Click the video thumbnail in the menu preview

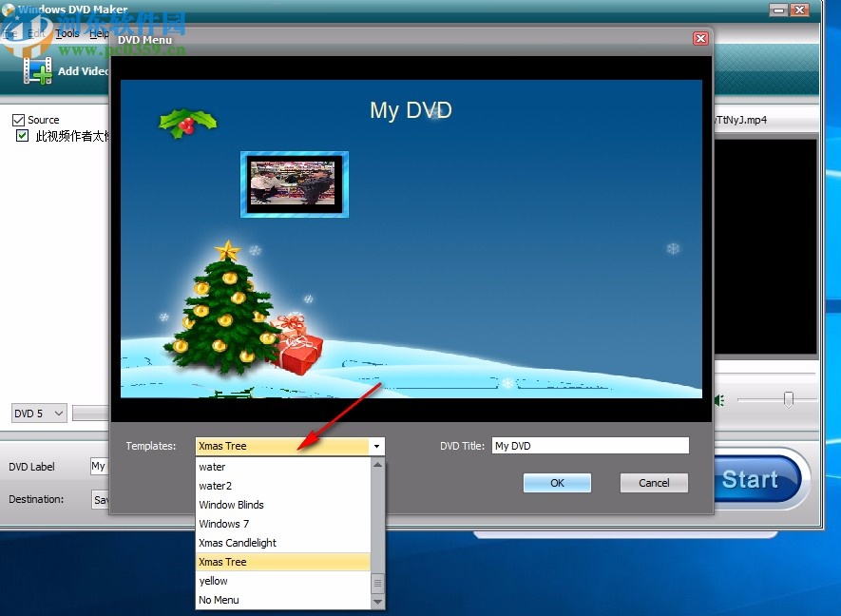(x=295, y=184)
